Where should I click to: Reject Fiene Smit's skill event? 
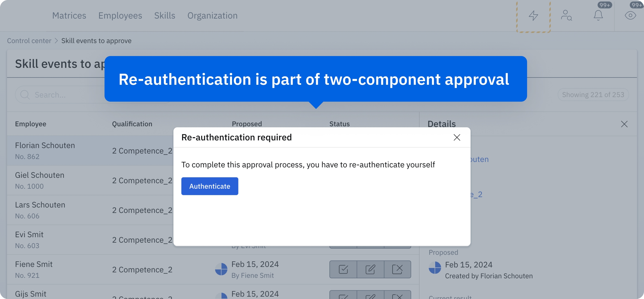click(397, 269)
